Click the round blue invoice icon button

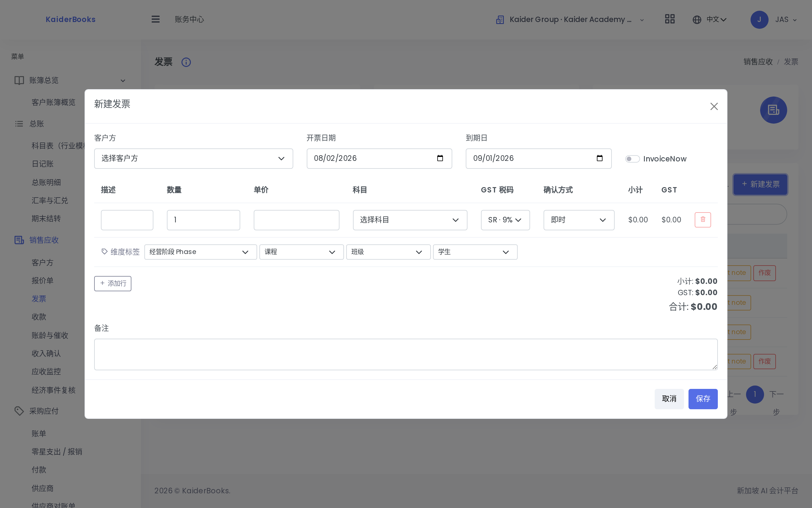point(773,110)
